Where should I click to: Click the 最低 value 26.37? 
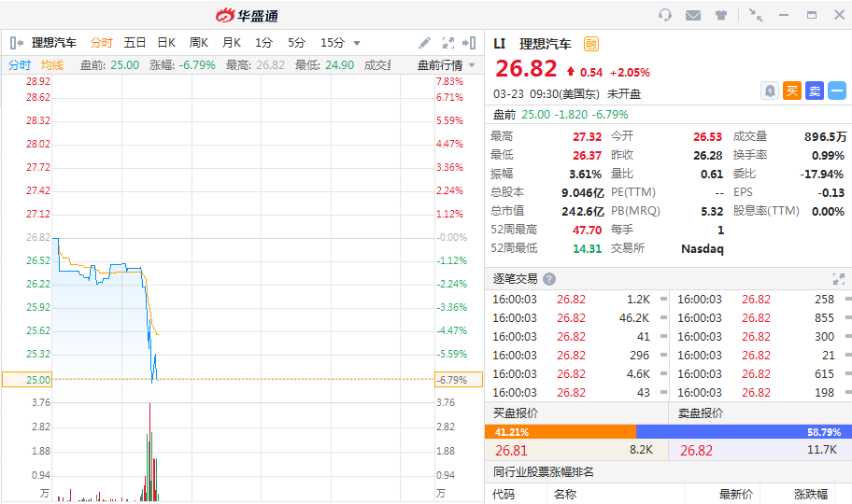pyautogui.click(x=587, y=155)
